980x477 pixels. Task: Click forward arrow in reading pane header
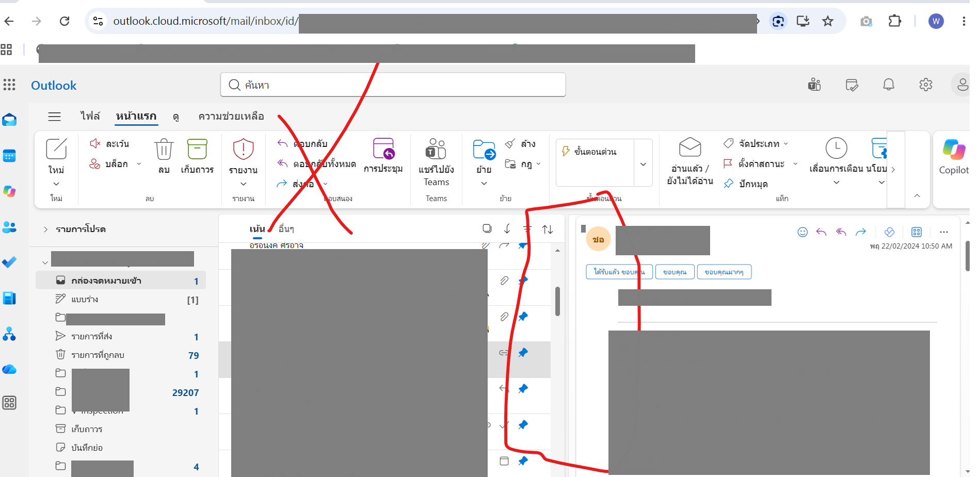[861, 232]
